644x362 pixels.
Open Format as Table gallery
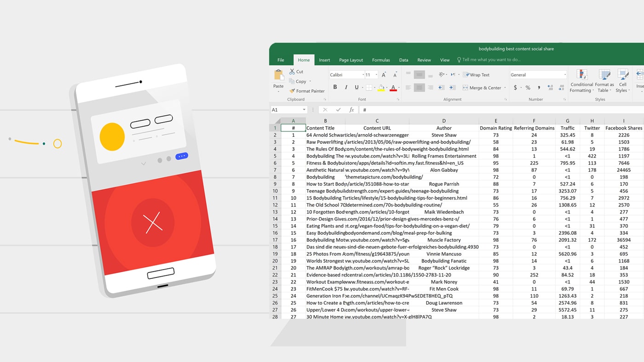coord(604,81)
